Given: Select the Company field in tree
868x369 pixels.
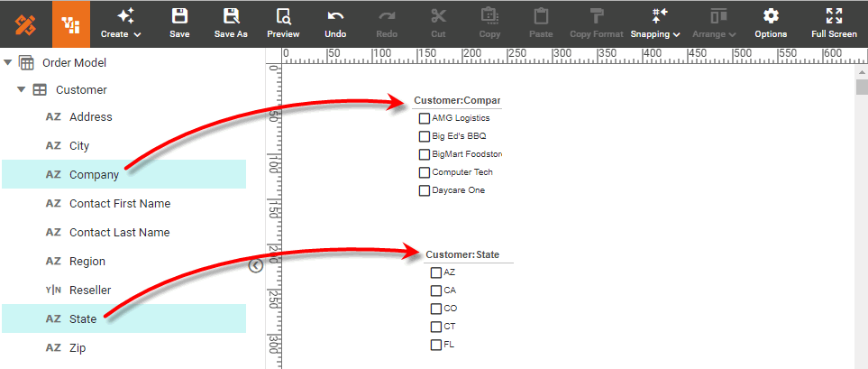Looking at the screenshot, I should [x=94, y=175].
